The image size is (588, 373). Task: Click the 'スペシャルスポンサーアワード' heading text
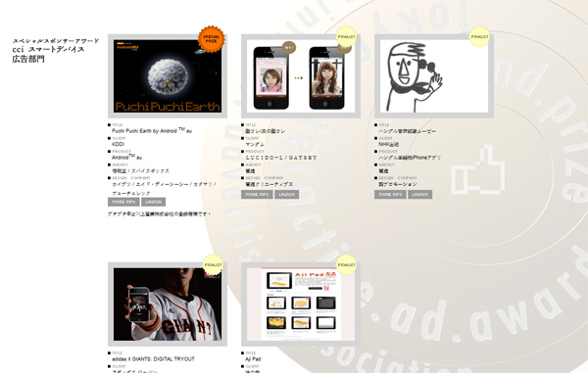[x=56, y=41]
